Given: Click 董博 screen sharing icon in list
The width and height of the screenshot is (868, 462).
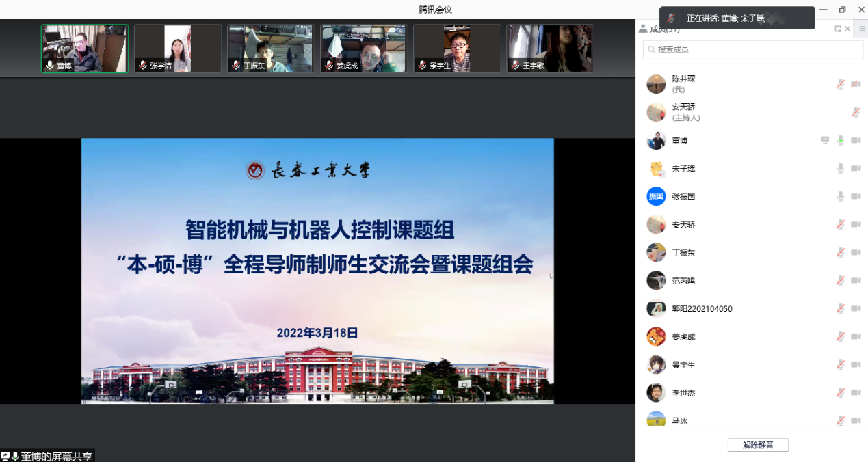Looking at the screenshot, I should click(825, 140).
